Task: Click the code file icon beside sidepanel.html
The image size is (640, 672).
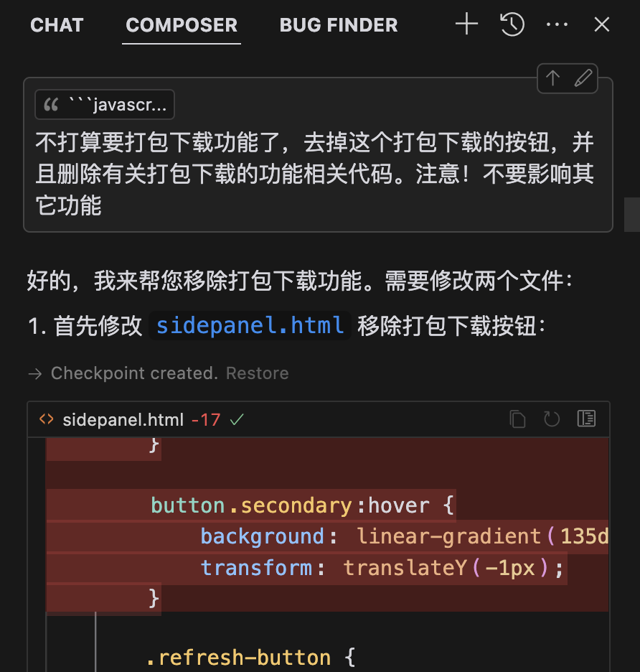Action: tap(46, 419)
